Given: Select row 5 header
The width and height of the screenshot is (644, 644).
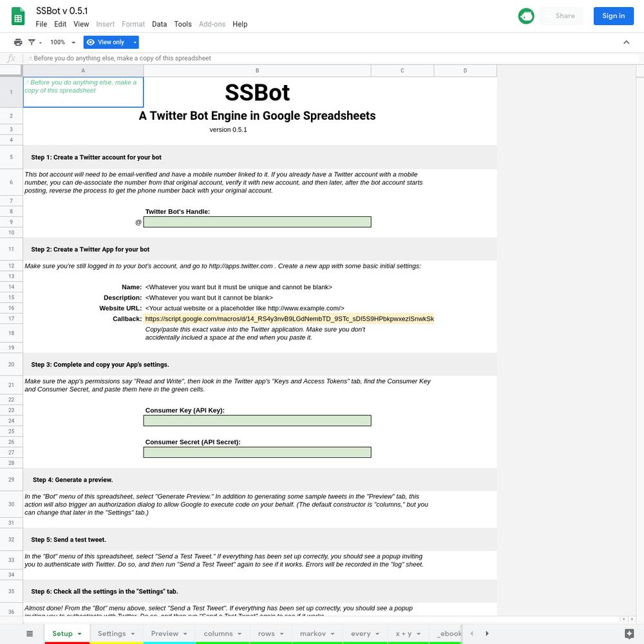Looking at the screenshot, I should [x=11, y=157].
